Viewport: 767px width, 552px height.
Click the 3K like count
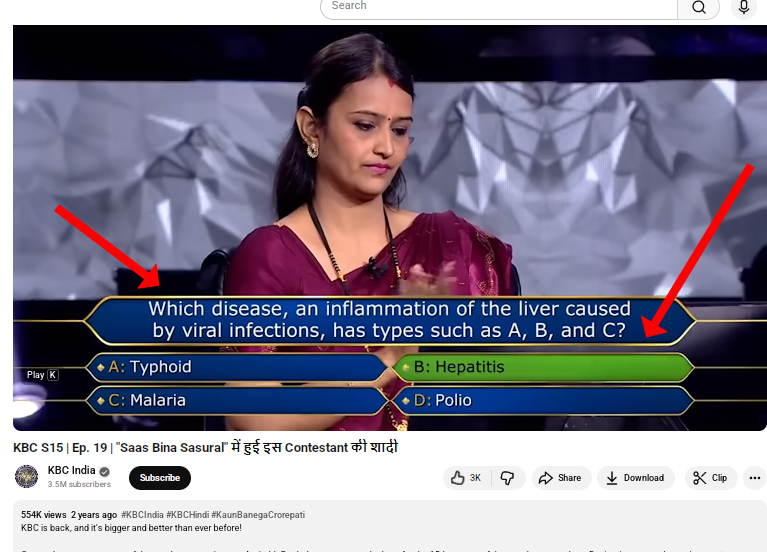(475, 478)
